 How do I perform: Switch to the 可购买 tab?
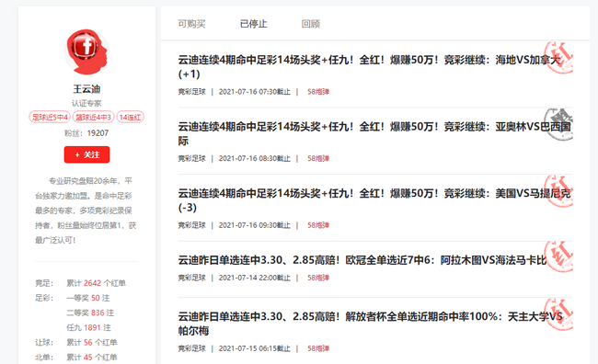coord(191,24)
